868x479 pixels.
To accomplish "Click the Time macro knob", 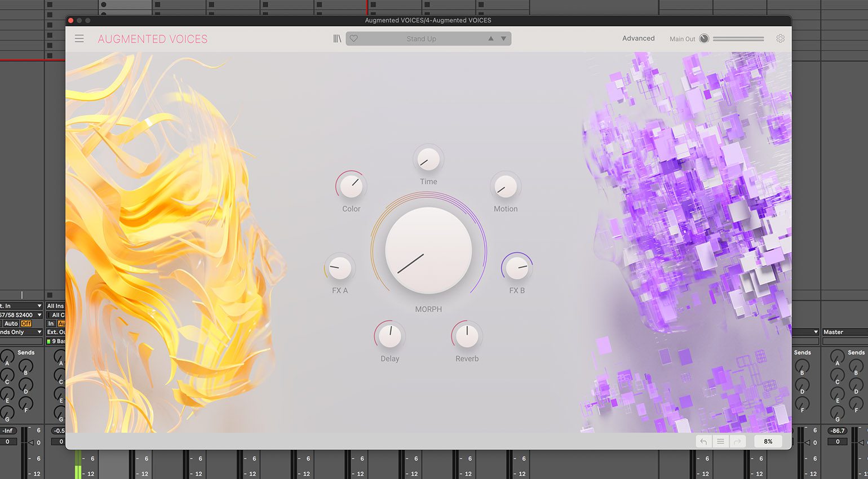I will coord(428,159).
